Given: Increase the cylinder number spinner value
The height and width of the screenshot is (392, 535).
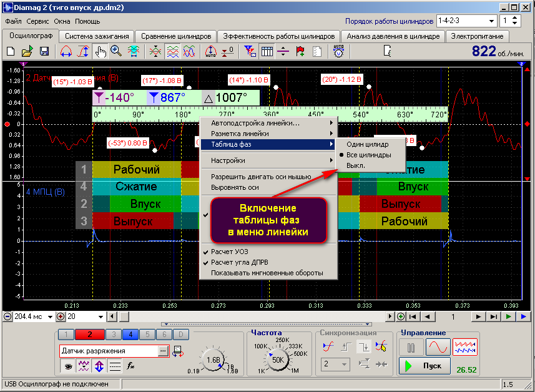Looking at the screenshot, I should click(515, 17).
